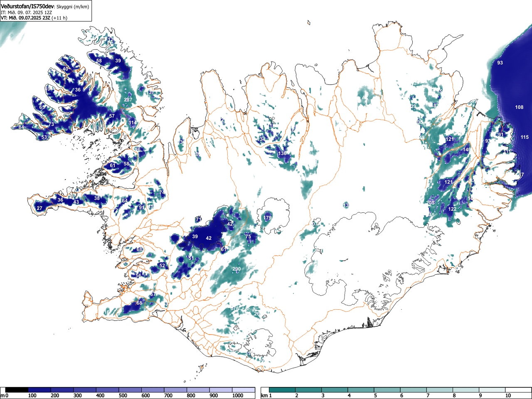The height and width of the screenshot is (399, 532).
Task: Click the value '149' in the eastern valleys
Action: pos(467,150)
